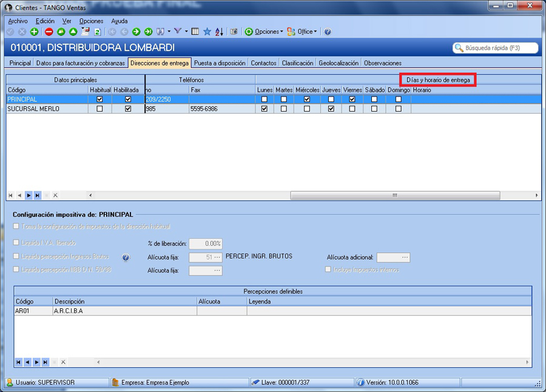
Task: Click help icon beside Liquida percepción Ingresos Brutos
Action: pos(126,257)
